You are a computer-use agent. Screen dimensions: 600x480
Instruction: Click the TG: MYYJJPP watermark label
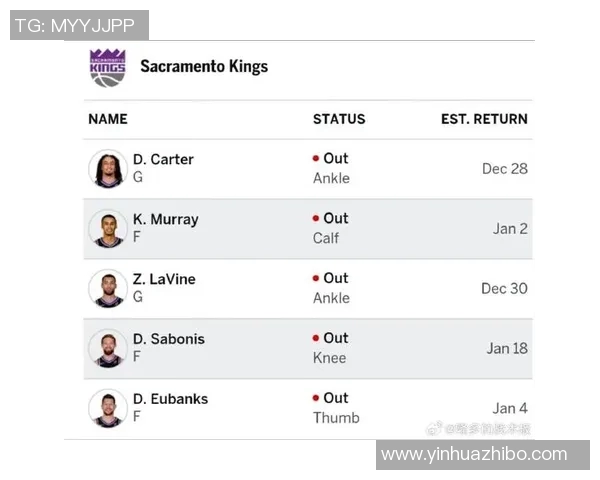pos(75,26)
